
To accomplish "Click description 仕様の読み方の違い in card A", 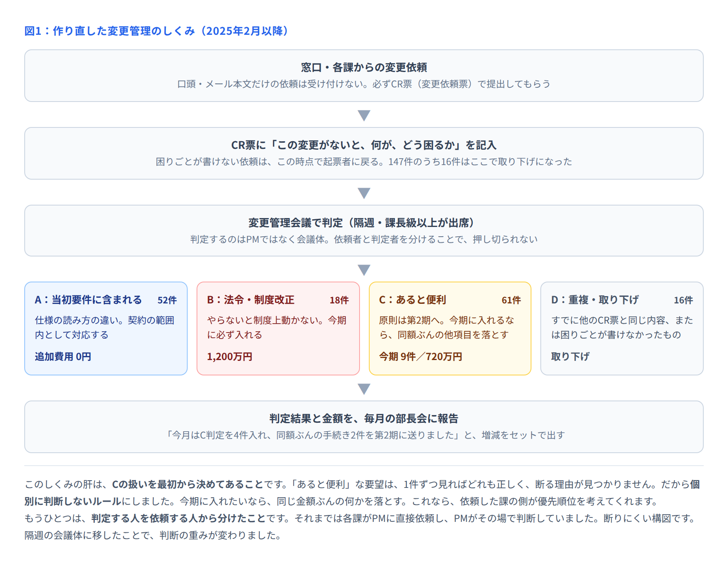I will 105,328.
